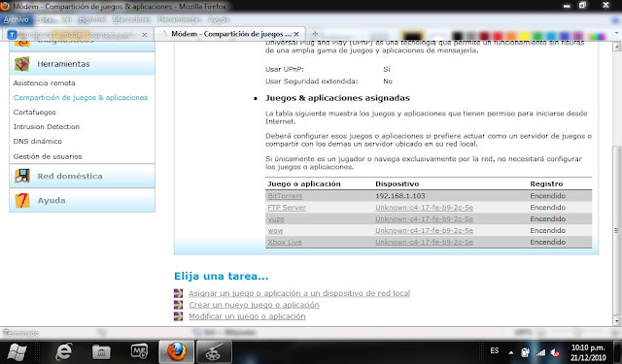The height and width of the screenshot is (364, 622).
Task: Open the Herramientas menu in menu bar
Action: click(179, 19)
